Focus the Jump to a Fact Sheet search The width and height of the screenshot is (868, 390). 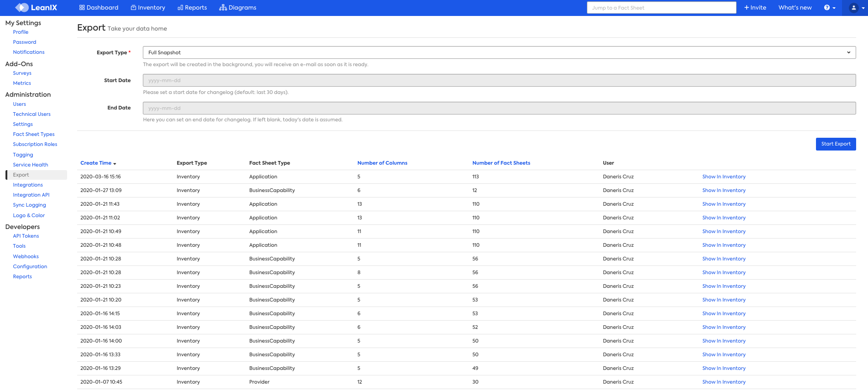(x=661, y=8)
